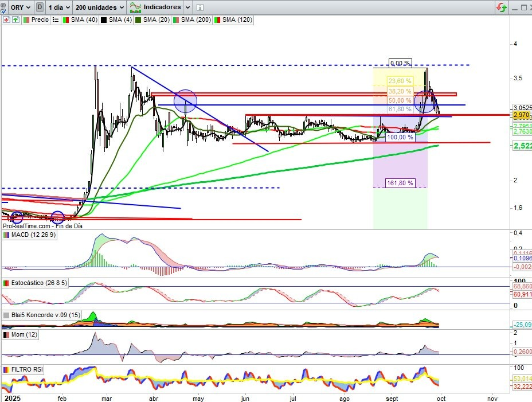Image resolution: width=532 pixels, height=402 pixels.
Task: Click the Precio price label
Action: (40, 19)
